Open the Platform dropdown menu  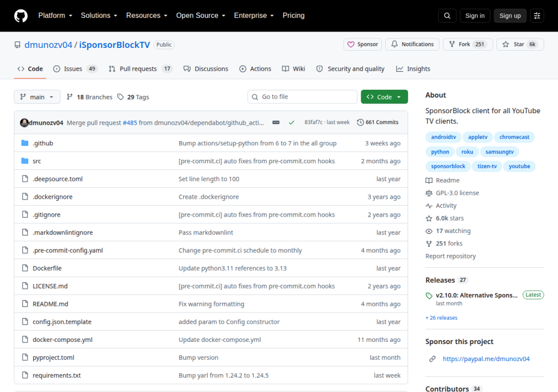[55, 16]
